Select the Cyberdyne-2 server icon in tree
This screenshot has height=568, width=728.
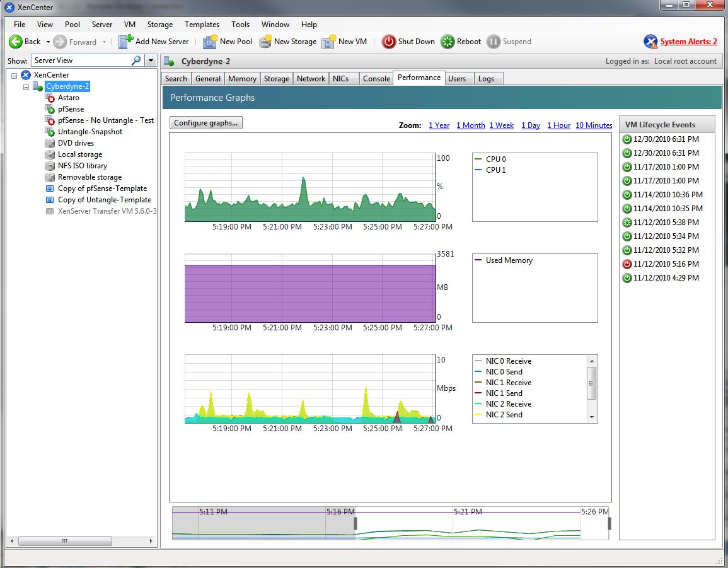(38, 86)
